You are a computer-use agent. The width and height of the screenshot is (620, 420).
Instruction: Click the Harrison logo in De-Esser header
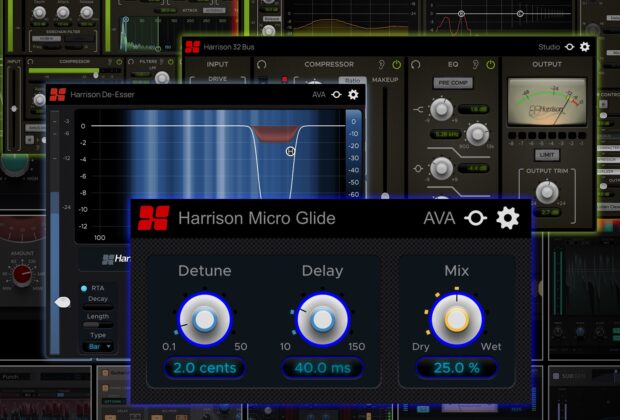pos(58,95)
